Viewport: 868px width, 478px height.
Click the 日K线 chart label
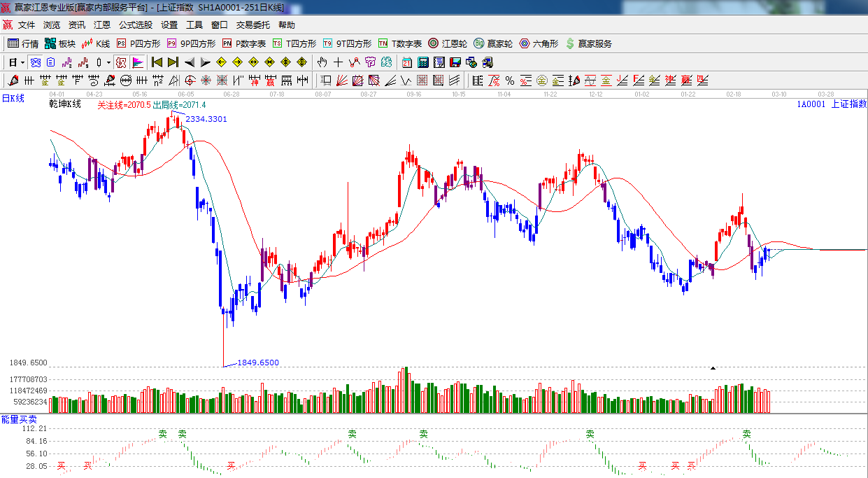13,99
